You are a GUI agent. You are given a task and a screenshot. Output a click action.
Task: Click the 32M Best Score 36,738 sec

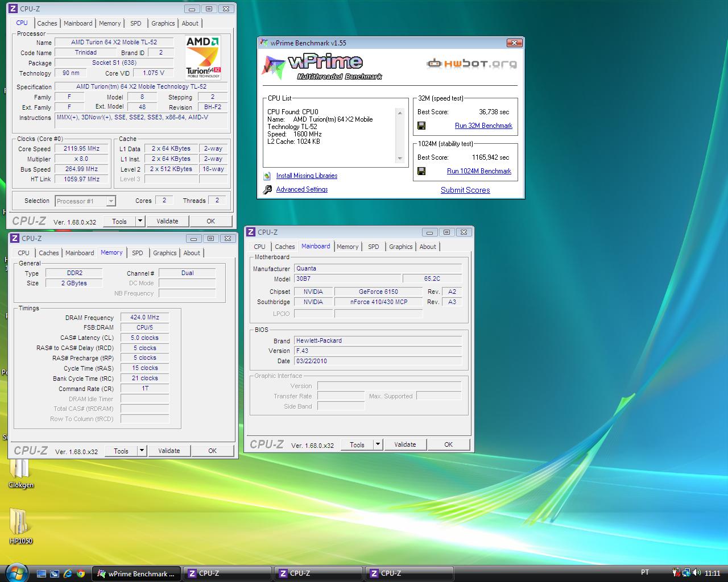pyautogui.click(x=494, y=112)
